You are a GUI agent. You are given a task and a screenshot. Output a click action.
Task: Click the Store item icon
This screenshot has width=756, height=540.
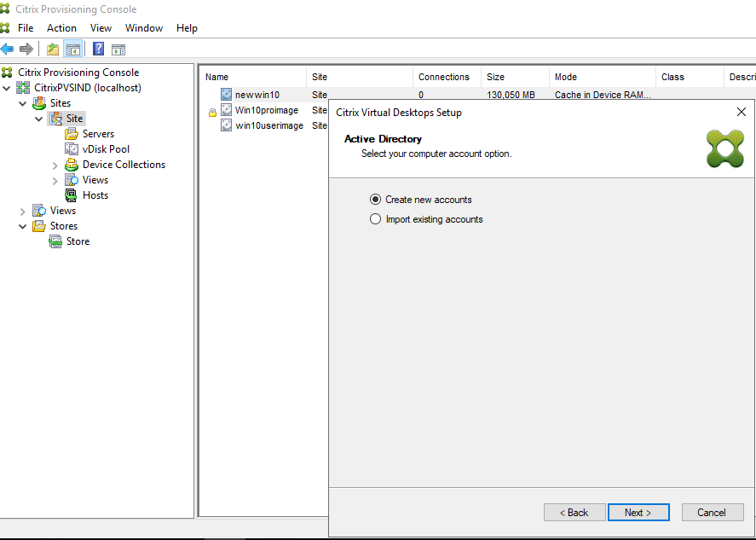click(x=55, y=241)
